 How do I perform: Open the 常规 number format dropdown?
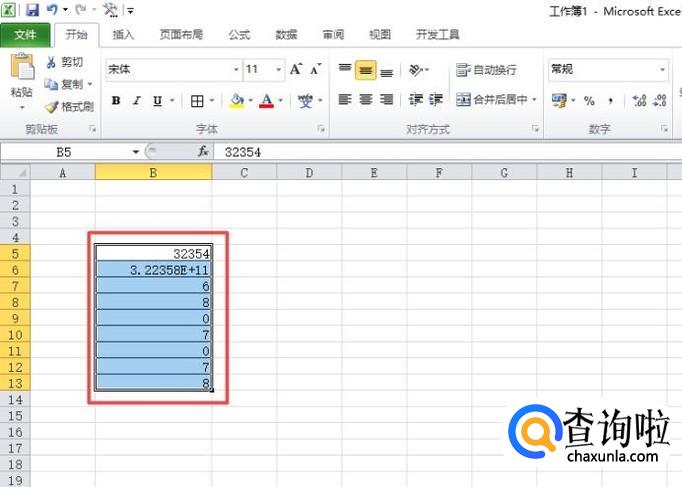[x=662, y=70]
